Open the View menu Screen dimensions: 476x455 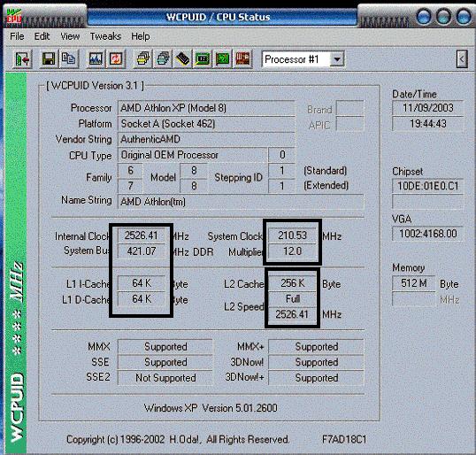pyautogui.click(x=70, y=36)
